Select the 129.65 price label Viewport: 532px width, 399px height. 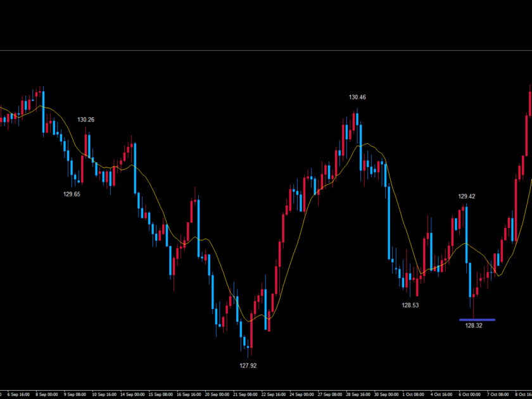[x=72, y=194]
